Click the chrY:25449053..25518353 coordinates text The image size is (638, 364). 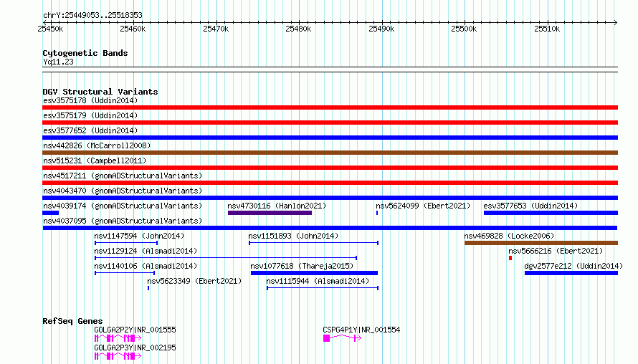pyautogui.click(x=92, y=16)
